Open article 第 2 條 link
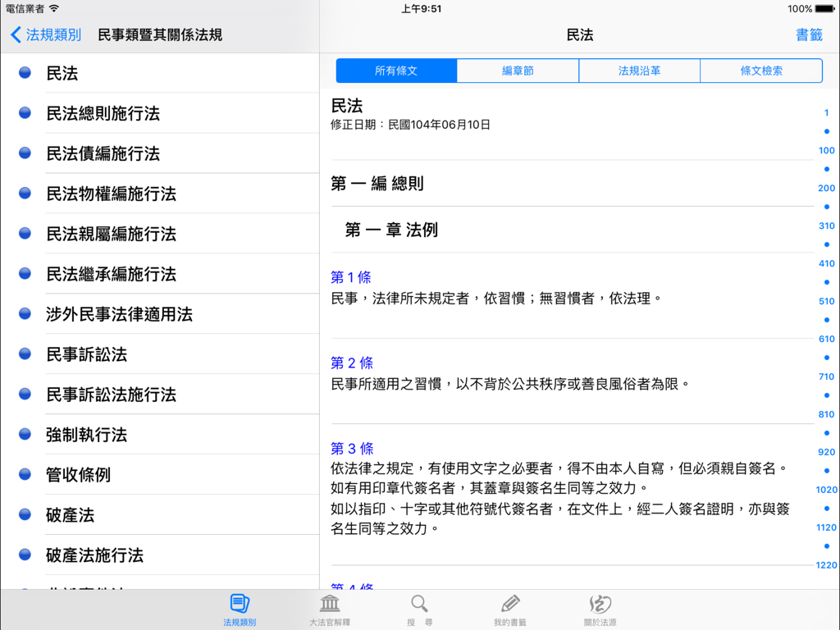The image size is (840, 630). 351,363
